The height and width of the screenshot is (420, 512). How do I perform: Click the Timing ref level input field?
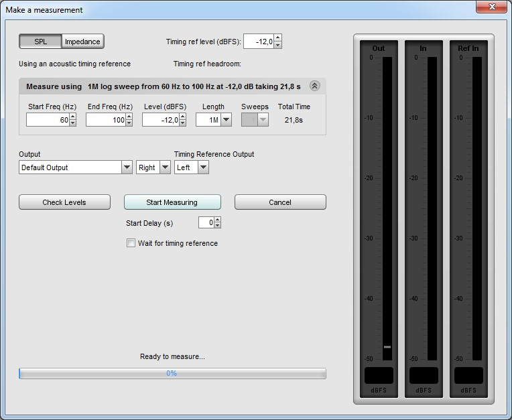[x=259, y=42]
